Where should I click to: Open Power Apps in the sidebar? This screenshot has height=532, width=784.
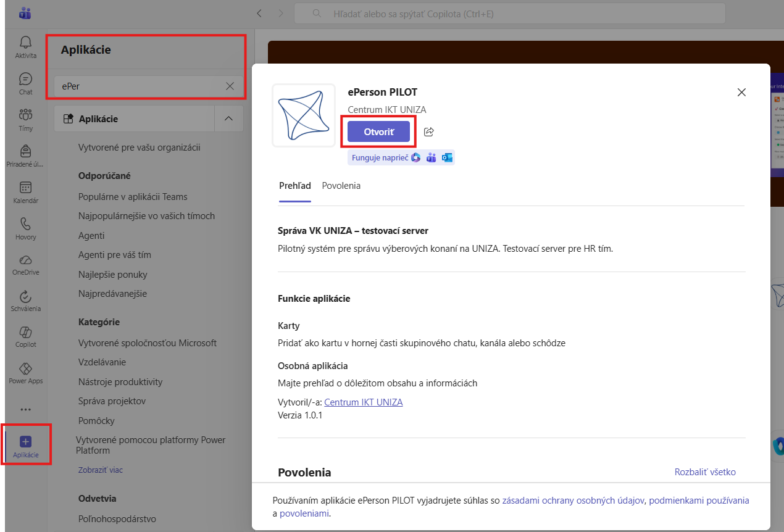tap(25, 372)
